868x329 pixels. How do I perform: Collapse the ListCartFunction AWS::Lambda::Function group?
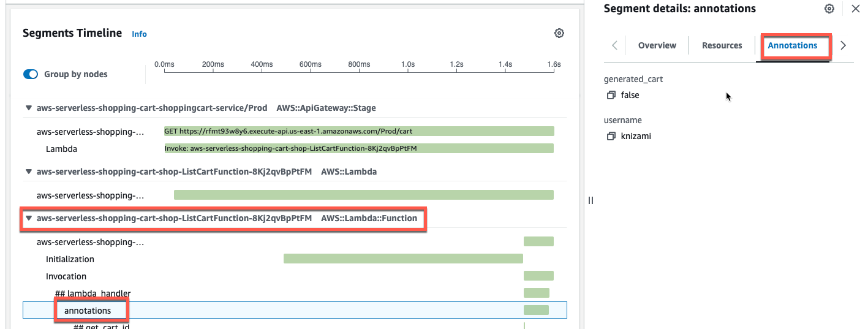(28, 218)
